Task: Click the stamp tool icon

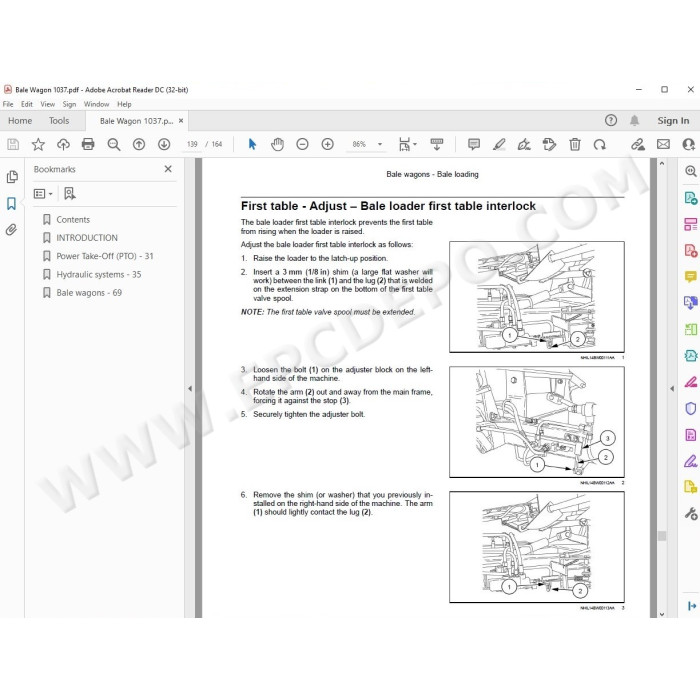Action: tap(549, 144)
